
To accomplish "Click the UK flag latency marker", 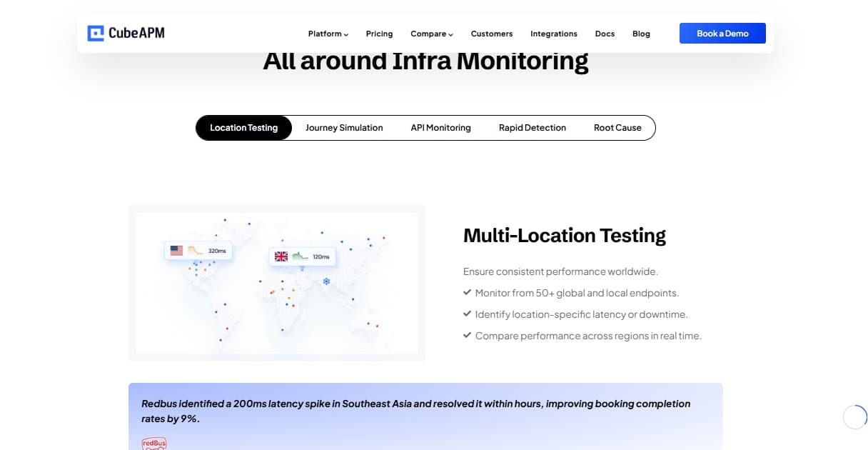I will tap(280, 256).
